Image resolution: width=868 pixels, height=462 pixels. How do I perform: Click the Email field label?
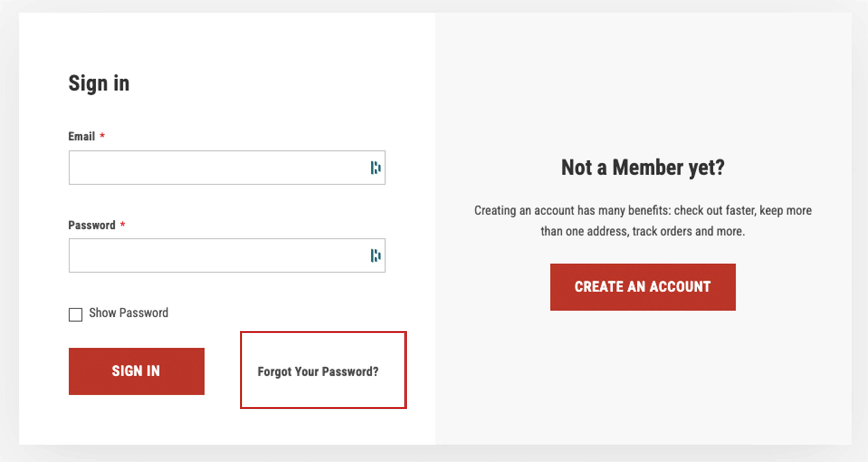coord(81,136)
